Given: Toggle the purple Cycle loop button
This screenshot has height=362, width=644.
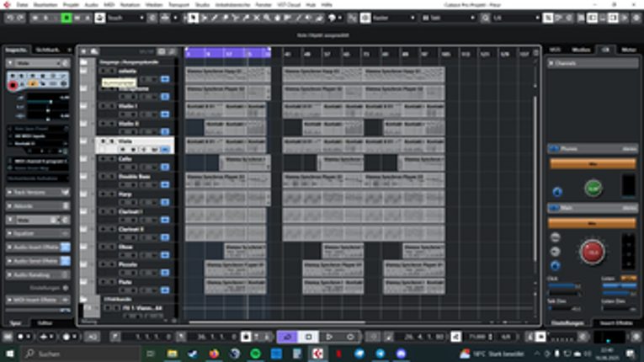Looking at the screenshot, I should pyautogui.click(x=288, y=337).
